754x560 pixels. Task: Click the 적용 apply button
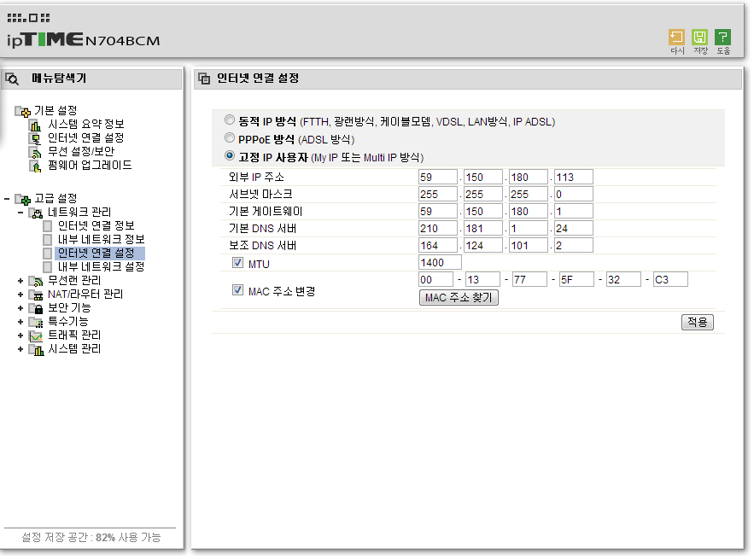pos(698,323)
